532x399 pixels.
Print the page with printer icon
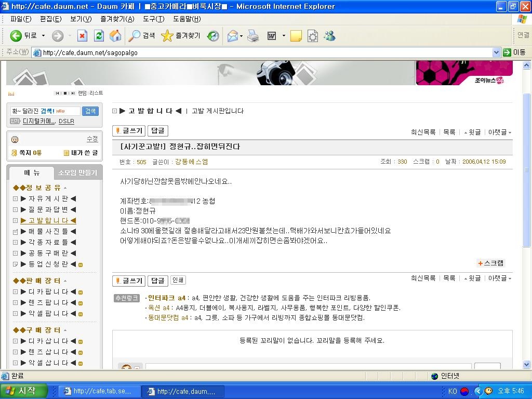coord(253,36)
